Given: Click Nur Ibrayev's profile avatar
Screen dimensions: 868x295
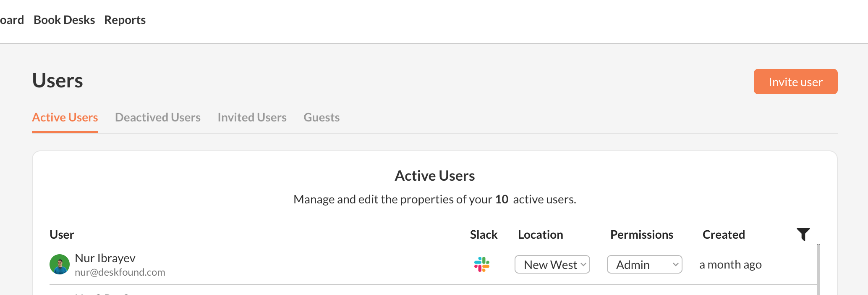Looking at the screenshot, I should tap(60, 264).
